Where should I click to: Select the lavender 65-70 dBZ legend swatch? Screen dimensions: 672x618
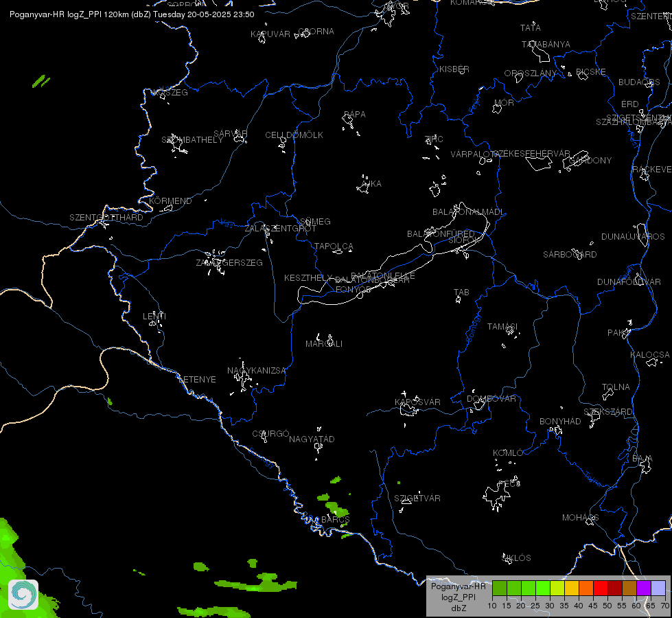[658, 588]
